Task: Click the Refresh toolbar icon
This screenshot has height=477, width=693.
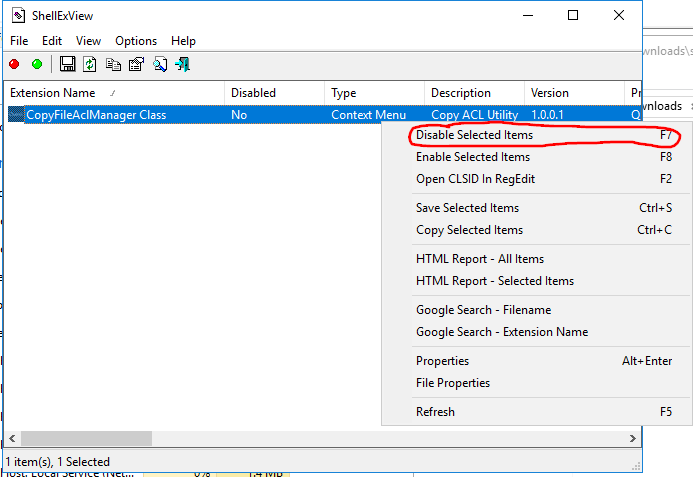Action: [90, 64]
